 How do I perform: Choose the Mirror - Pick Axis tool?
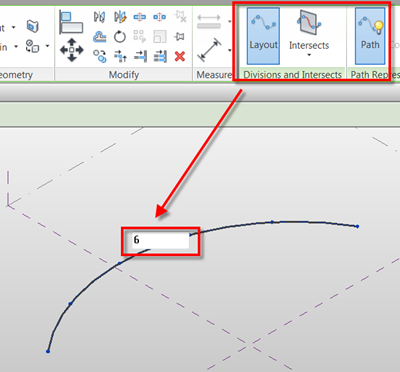click(99, 17)
